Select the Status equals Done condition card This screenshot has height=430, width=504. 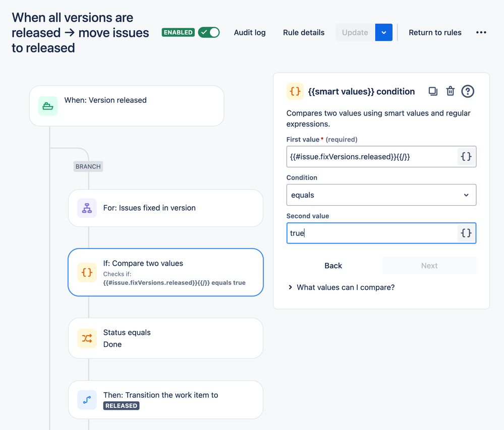(x=165, y=338)
